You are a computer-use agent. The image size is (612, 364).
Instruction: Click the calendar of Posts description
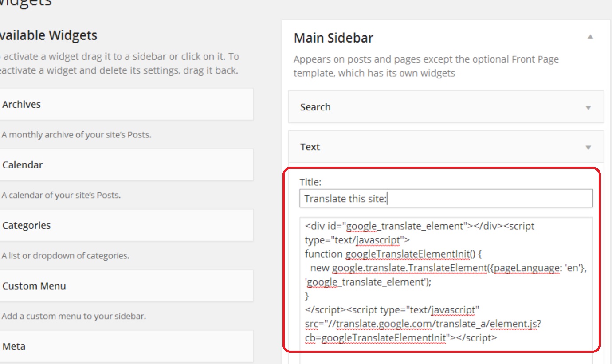tap(61, 195)
